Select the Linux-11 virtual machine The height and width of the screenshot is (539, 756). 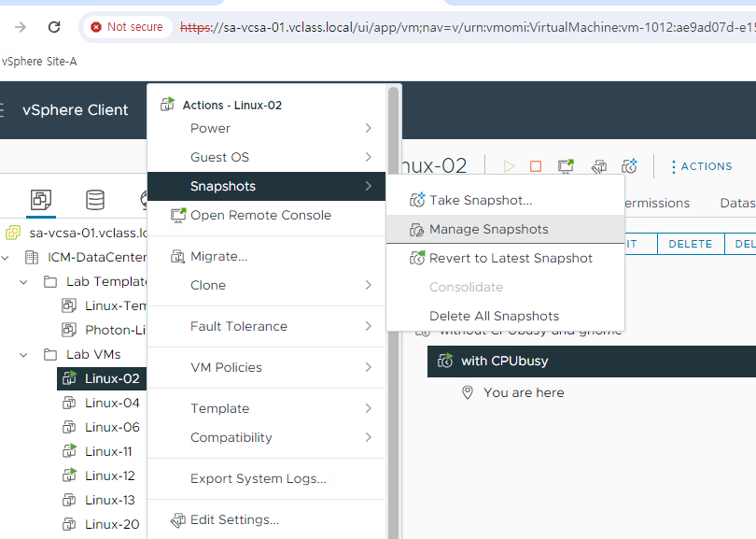click(x=108, y=452)
